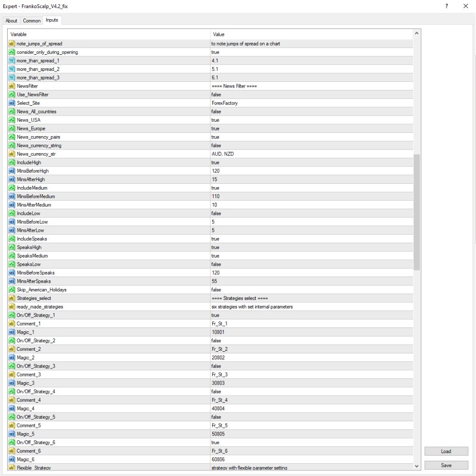Click the Value column header

(311, 34)
